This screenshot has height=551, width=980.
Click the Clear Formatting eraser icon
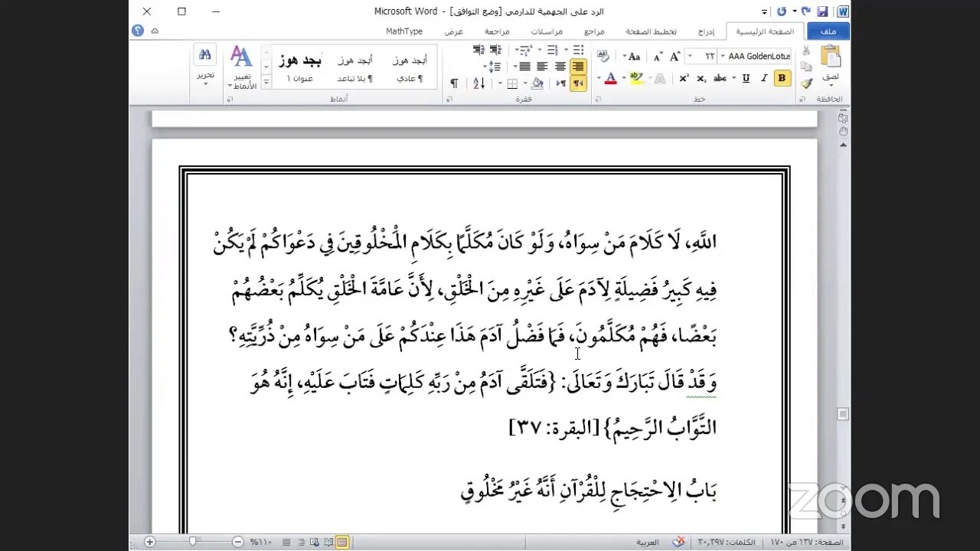tap(603, 55)
